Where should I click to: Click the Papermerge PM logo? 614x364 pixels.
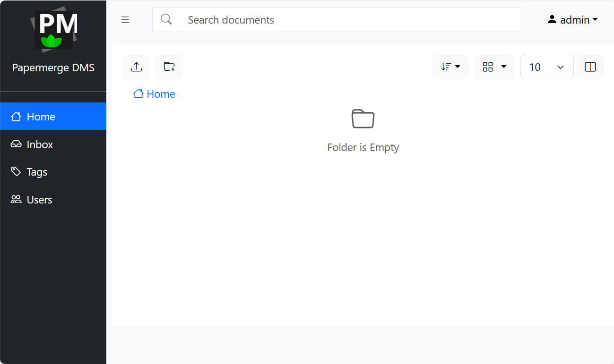pos(54,30)
